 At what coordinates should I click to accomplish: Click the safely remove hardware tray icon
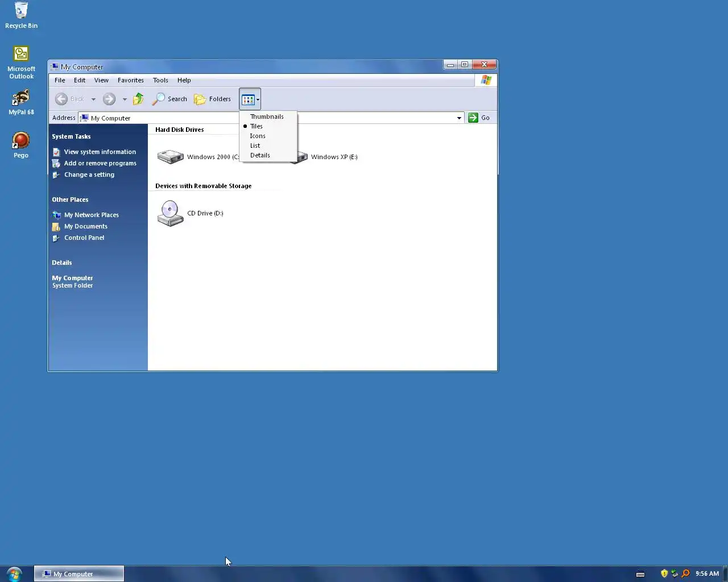675,573
